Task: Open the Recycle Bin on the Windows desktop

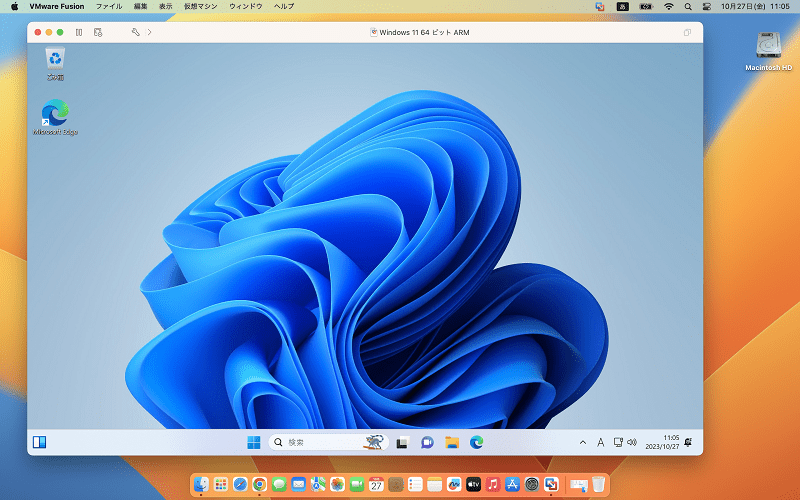Action: pyautogui.click(x=55, y=64)
